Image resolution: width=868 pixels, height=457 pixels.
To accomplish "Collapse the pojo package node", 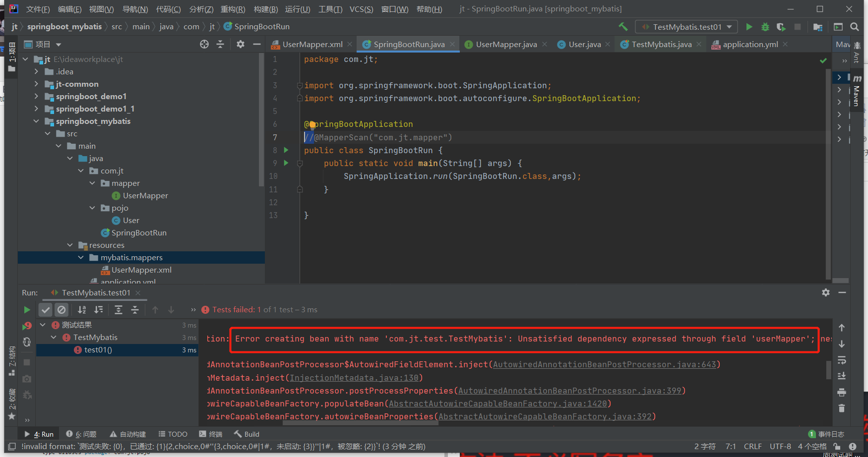I will click(92, 208).
